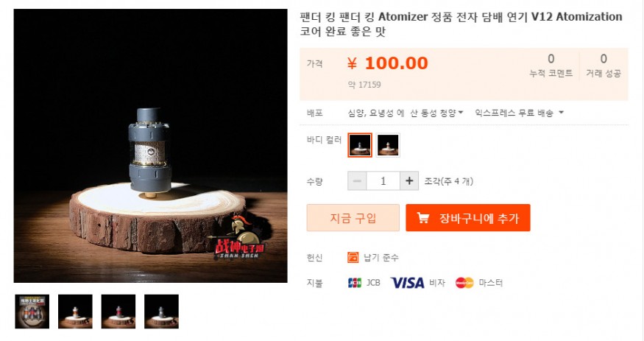Focus the quantity input field showing 1
644x341 pixels.
tap(383, 180)
